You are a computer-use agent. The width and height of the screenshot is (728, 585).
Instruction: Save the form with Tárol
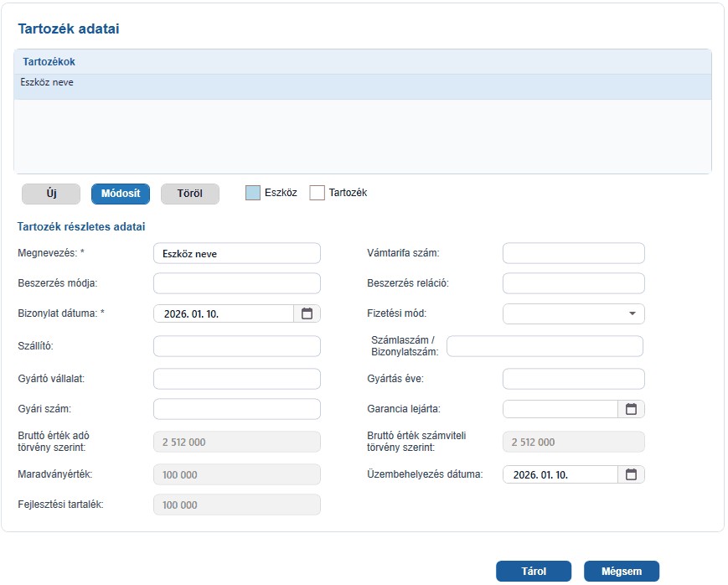click(534, 571)
